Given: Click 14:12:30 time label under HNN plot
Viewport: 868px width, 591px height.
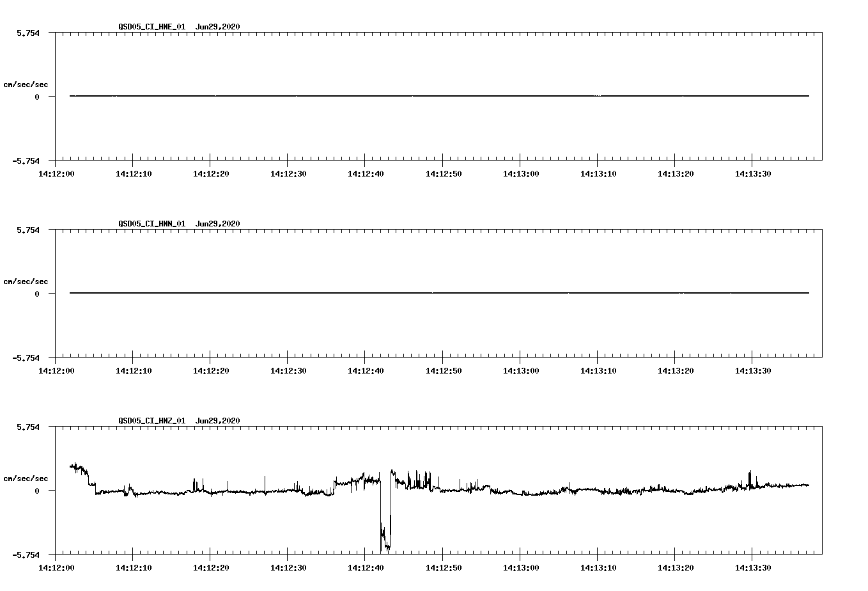Looking at the screenshot, I should (288, 370).
